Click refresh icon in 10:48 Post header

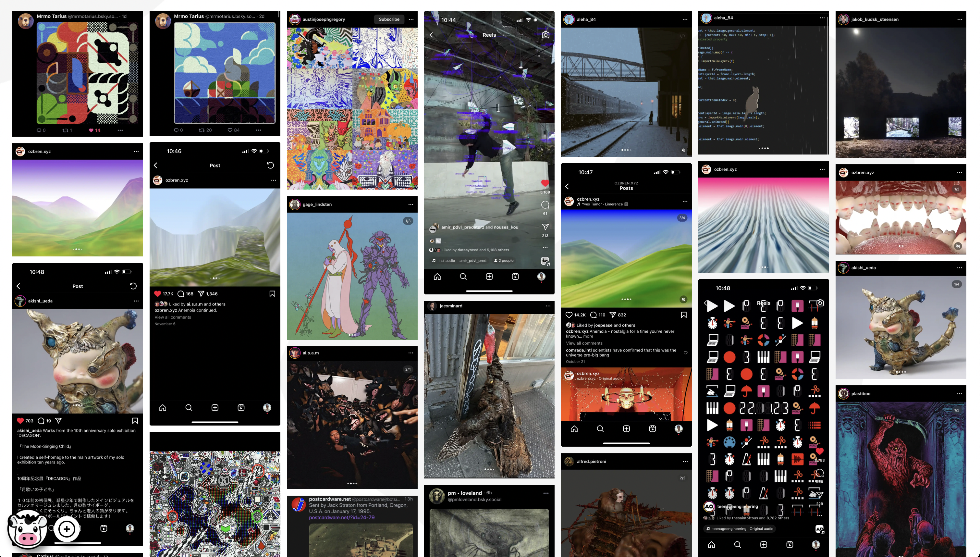133,286
